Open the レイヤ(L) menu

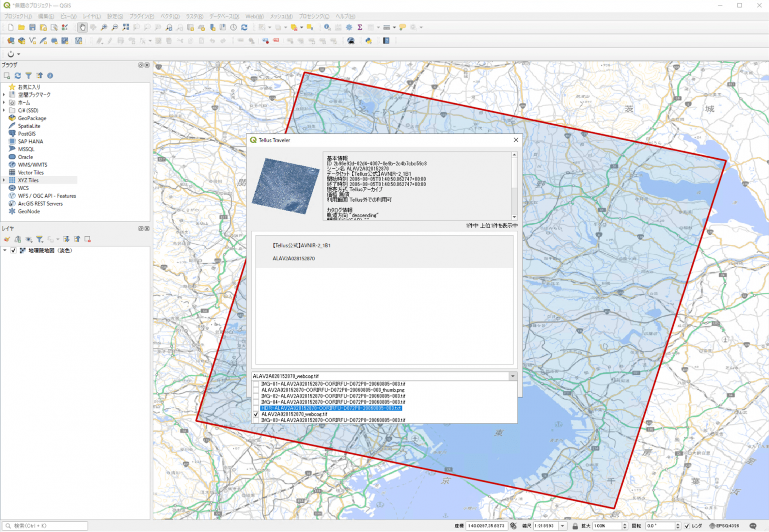coord(92,17)
